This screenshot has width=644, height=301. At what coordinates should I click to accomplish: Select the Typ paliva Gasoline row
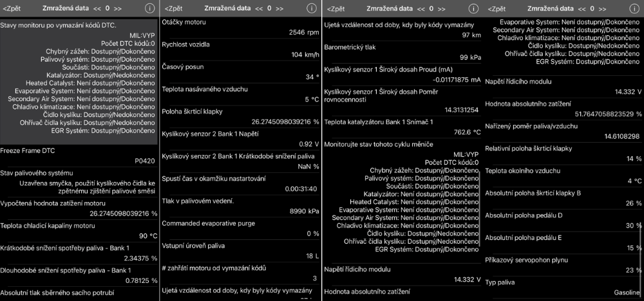[563, 287]
